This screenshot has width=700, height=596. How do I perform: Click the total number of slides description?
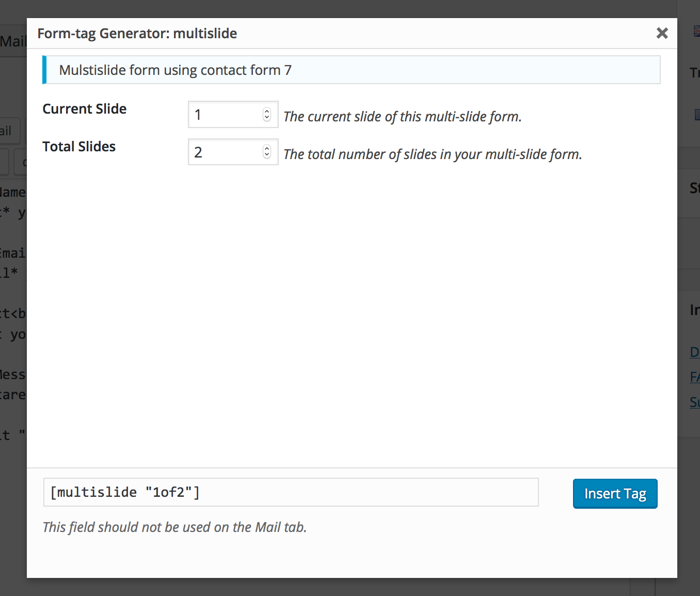click(433, 154)
